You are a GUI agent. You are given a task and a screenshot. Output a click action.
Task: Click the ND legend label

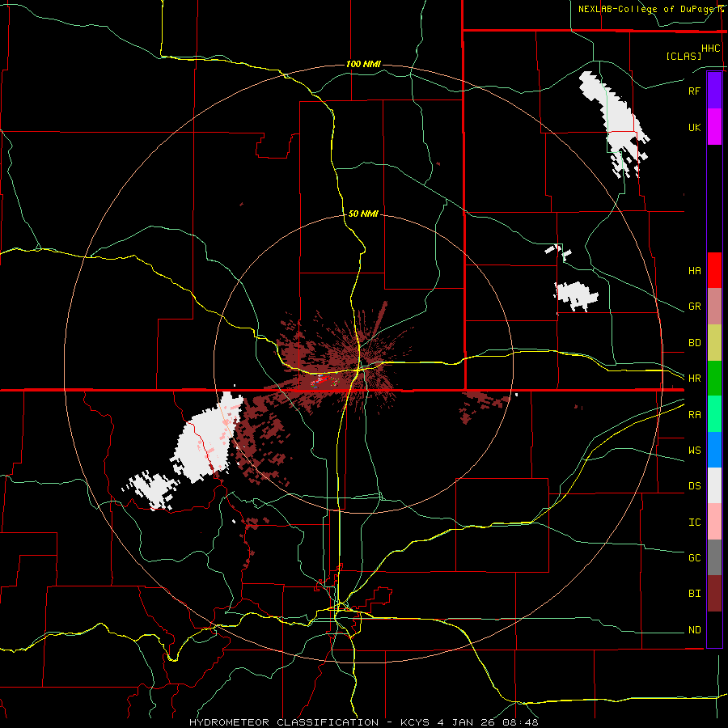(695, 630)
